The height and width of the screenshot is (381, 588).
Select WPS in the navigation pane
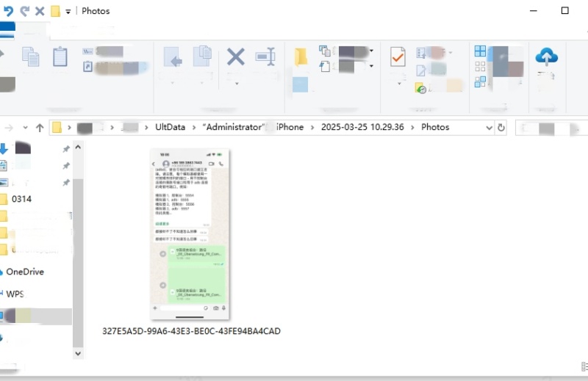(15, 294)
